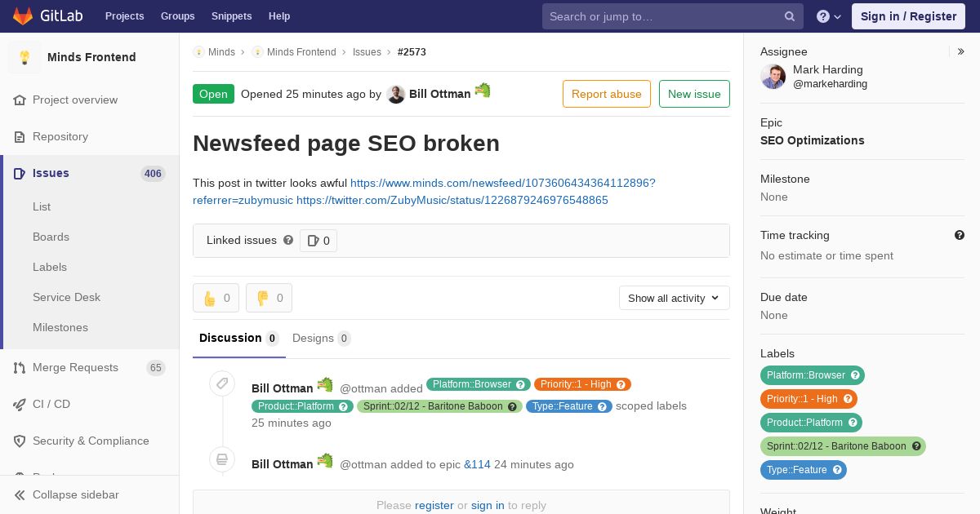Click Mark Harding's assignee avatar
The width and height of the screenshot is (980, 514).
pos(773,77)
